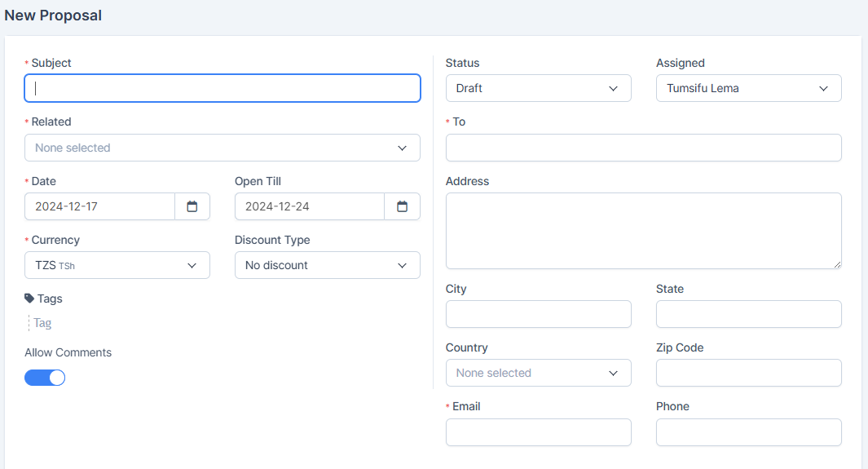
Task: Click the Date field showing 2024-12-17
Action: (x=99, y=206)
